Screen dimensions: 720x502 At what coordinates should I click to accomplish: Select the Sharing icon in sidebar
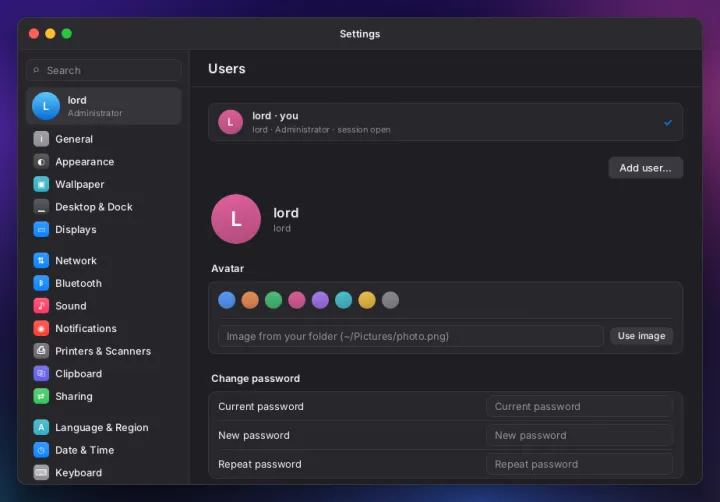[x=41, y=396]
